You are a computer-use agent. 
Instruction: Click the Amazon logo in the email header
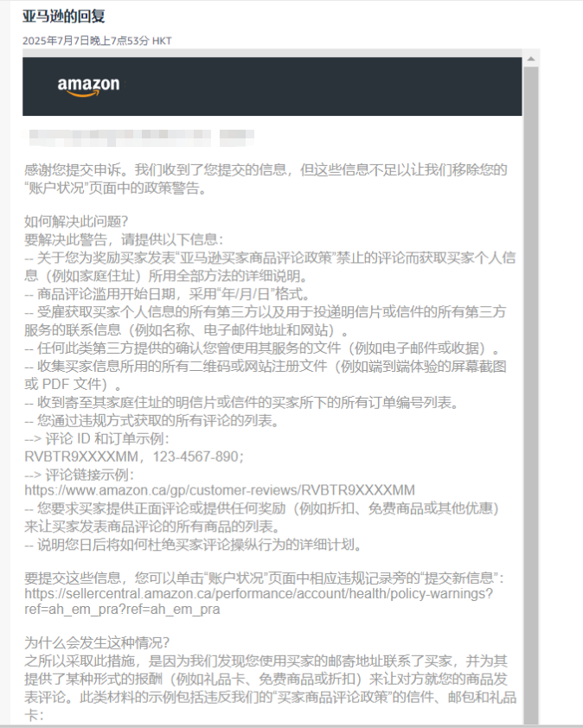click(88, 86)
